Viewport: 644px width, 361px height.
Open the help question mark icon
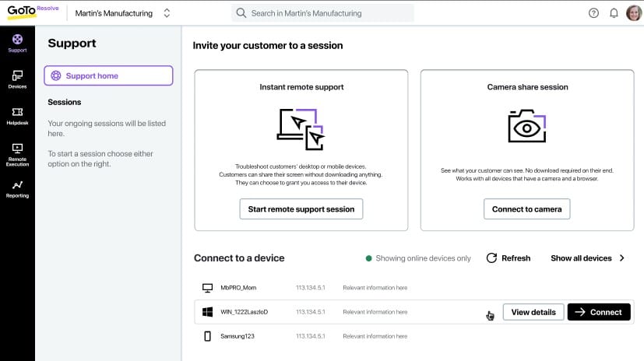click(x=593, y=13)
